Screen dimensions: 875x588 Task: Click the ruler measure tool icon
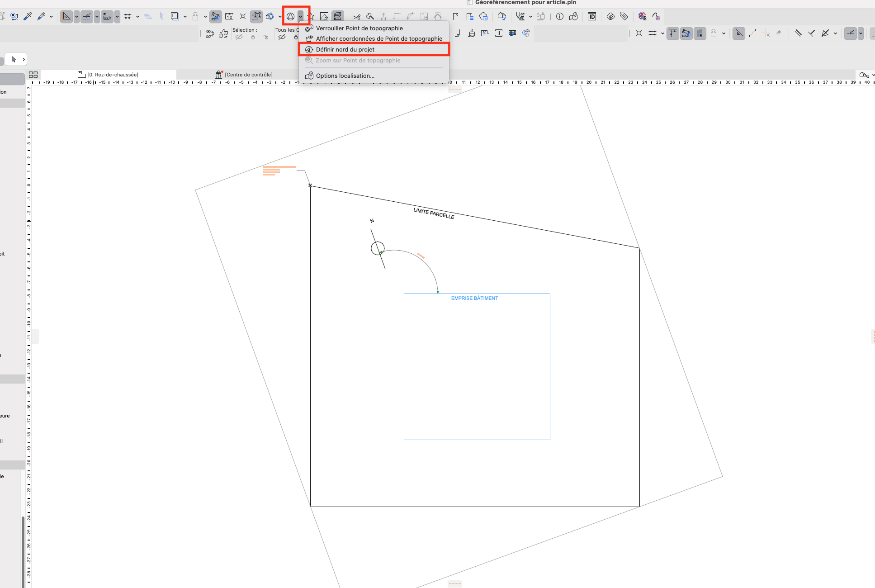tap(229, 16)
